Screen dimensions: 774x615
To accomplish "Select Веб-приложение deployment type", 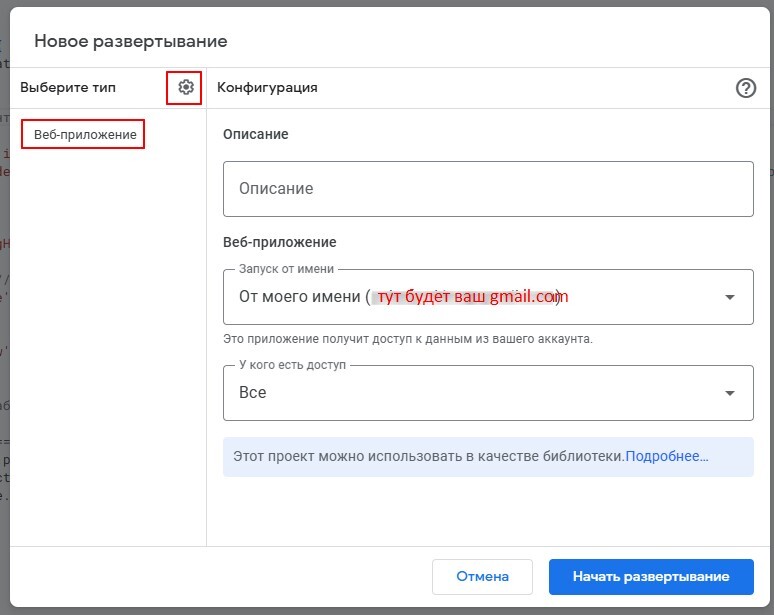I will coord(85,134).
